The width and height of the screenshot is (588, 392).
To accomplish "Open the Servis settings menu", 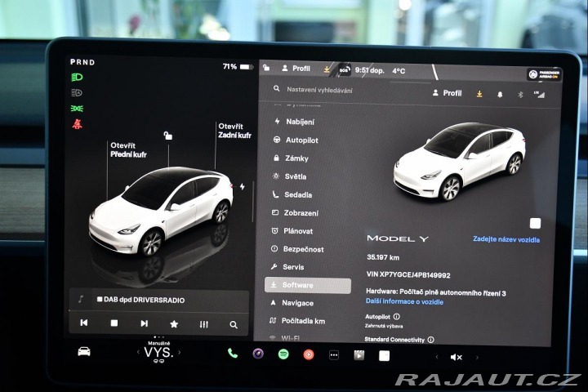I will [x=287, y=267].
